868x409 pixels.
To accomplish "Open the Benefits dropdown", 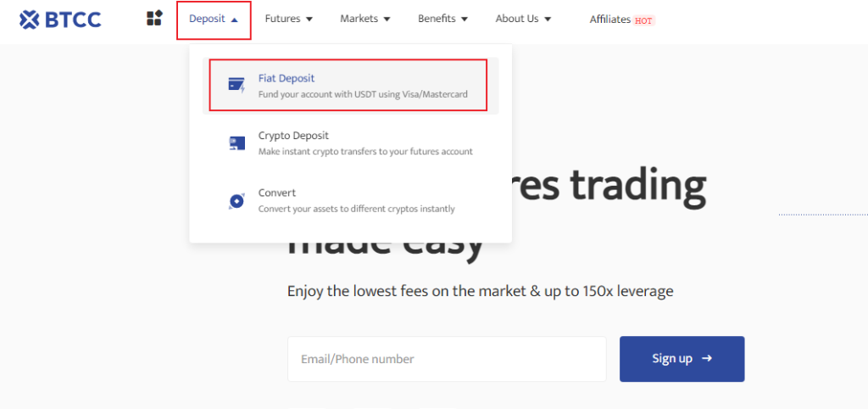I will click(x=442, y=19).
